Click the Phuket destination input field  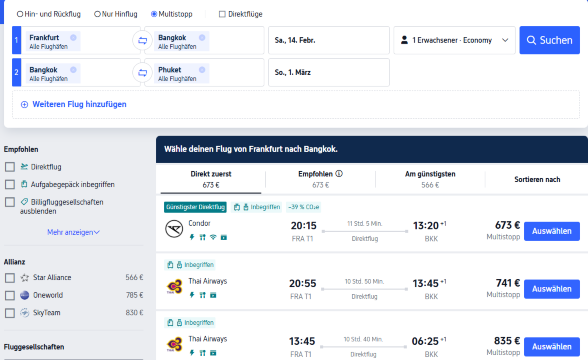pos(204,72)
